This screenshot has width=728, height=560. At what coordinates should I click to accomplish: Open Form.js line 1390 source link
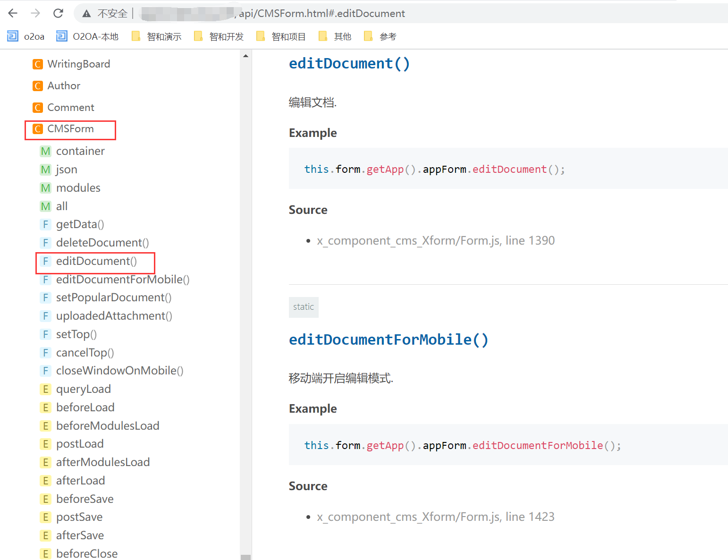coord(435,241)
